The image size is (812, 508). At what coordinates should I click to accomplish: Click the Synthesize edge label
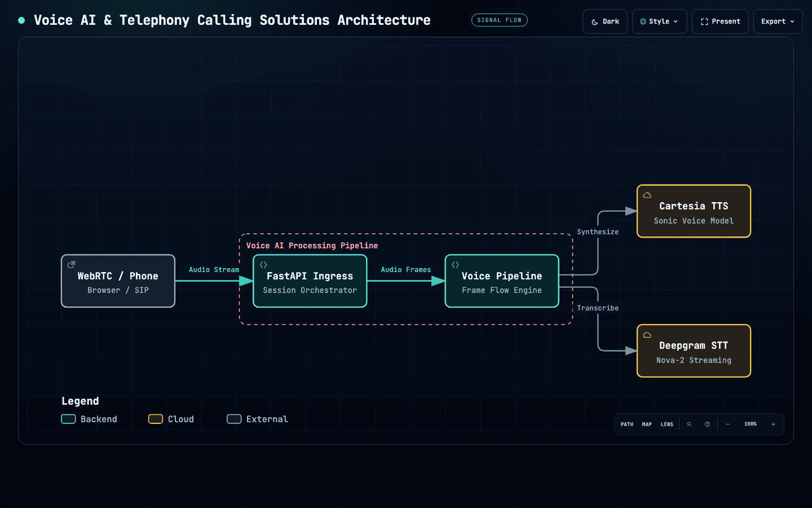pos(598,232)
